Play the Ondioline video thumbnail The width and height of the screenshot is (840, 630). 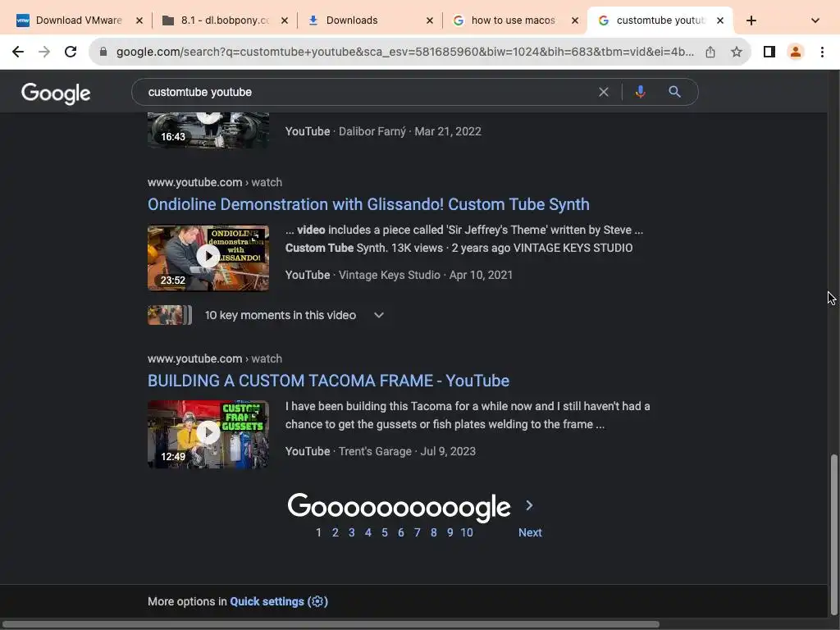click(x=208, y=258)
